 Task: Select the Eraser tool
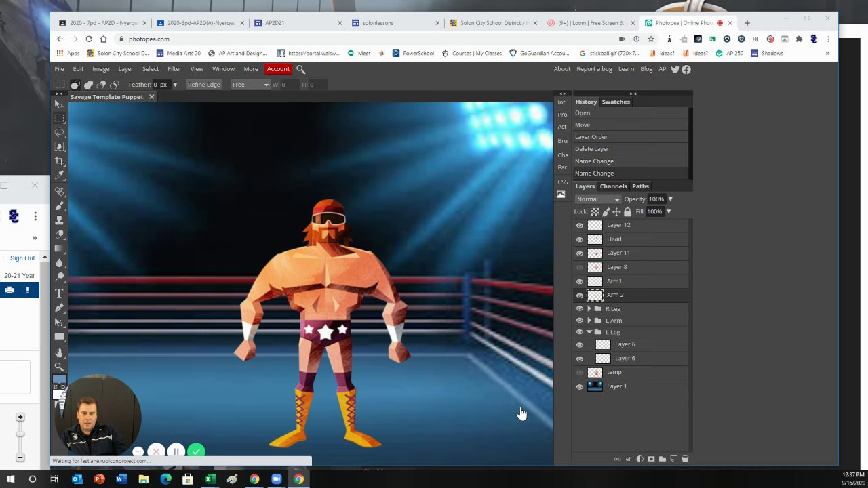[x=60, y=235]
